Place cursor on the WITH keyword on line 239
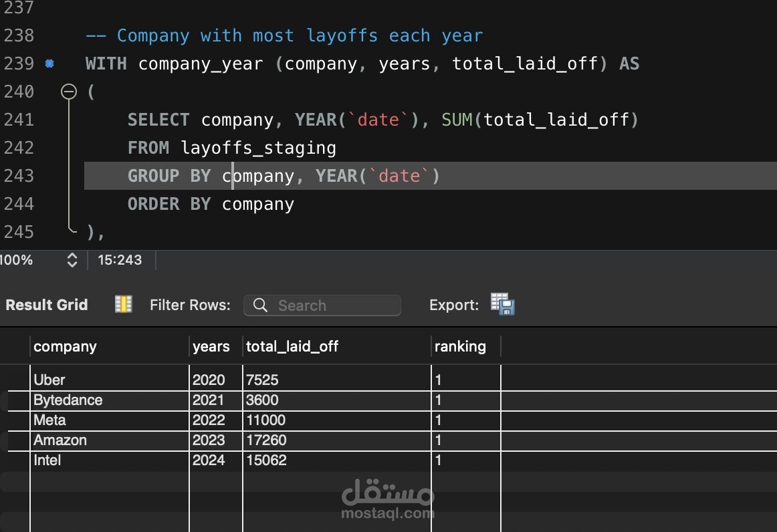Image resolution: width=777 pixels, height=532 pixels. tap(106, 64)
